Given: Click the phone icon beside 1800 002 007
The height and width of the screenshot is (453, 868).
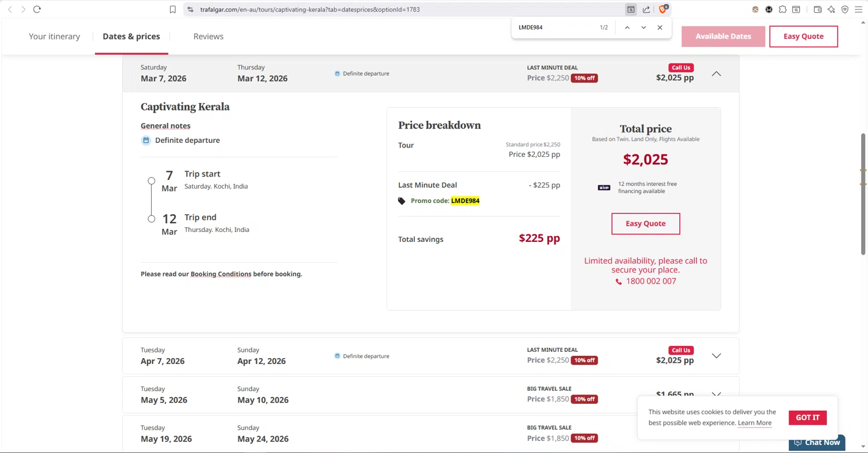Looking at the screenshot, I should click(x=619, y=282).
